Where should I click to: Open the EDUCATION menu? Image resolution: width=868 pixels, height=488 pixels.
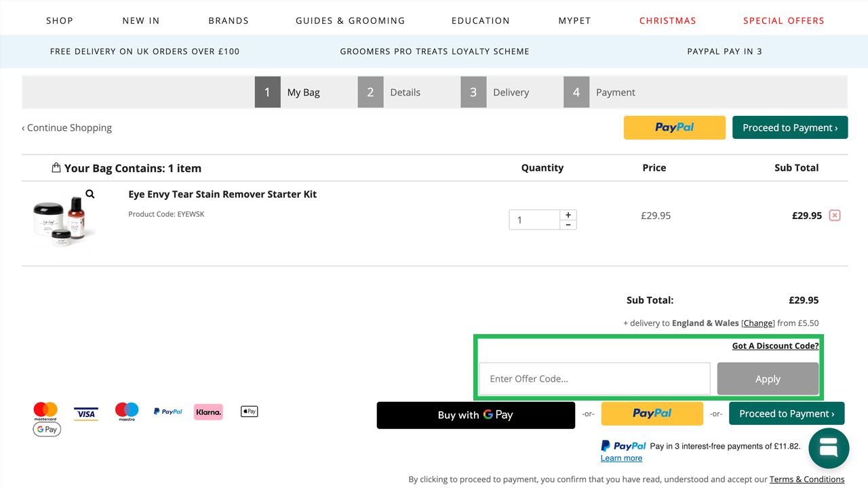(x=481, y=20)
